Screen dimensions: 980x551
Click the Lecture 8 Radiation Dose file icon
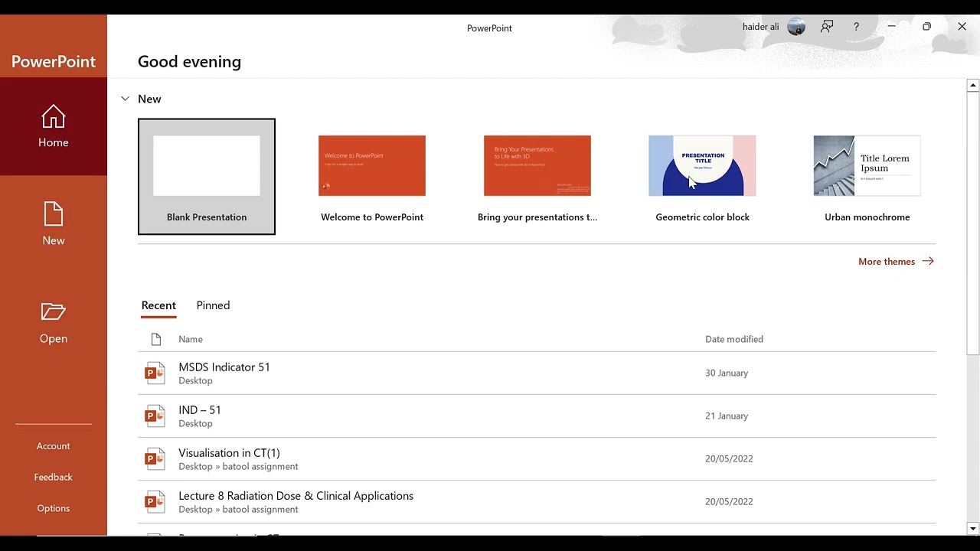(x=155, y=501)
